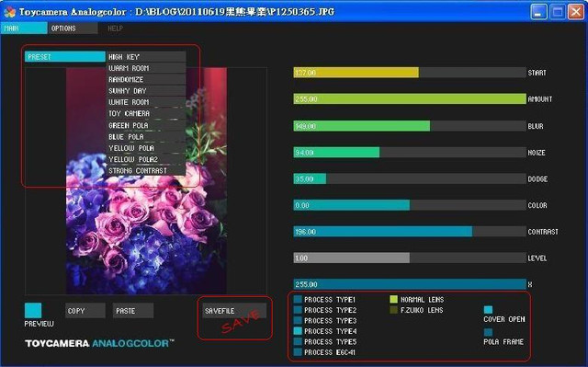
Task: Maximize the Toycamera Analogcolor window
Action: tap(558, 12)
